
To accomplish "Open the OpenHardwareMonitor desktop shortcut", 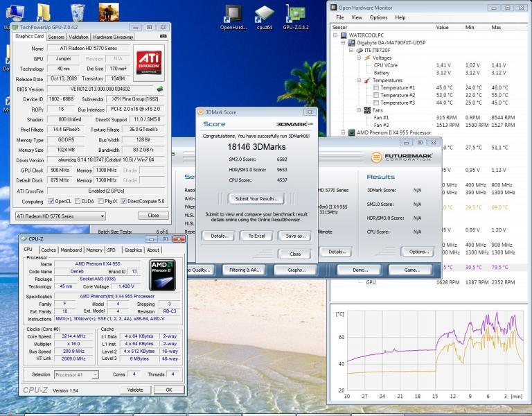I will pyautogui.click(x=233, y=17).
